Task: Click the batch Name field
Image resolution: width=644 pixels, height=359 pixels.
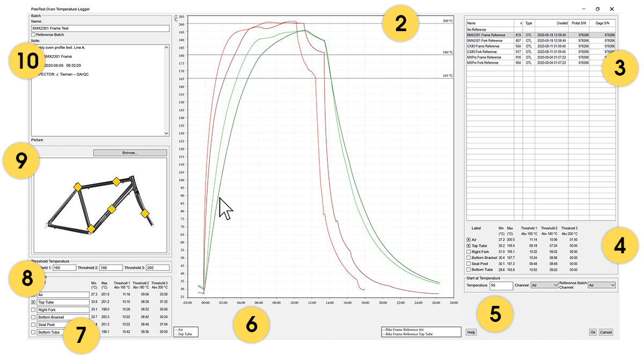Action: pyautogui.click(x=100, y=28)
